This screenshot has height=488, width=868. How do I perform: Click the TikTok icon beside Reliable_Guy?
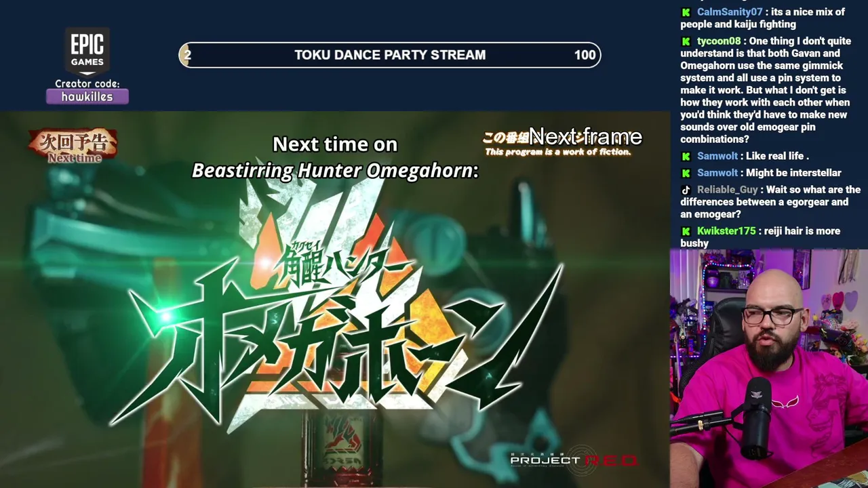[x=686, y=190]
